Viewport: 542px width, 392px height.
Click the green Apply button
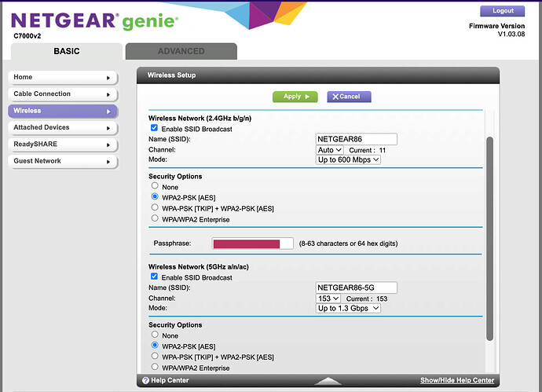tap(295, 97)
